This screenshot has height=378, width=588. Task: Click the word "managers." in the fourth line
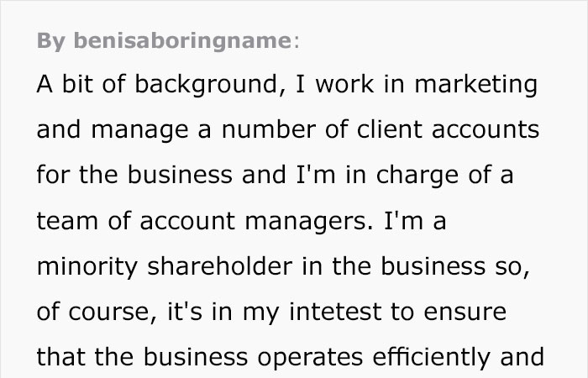[309, 222]
